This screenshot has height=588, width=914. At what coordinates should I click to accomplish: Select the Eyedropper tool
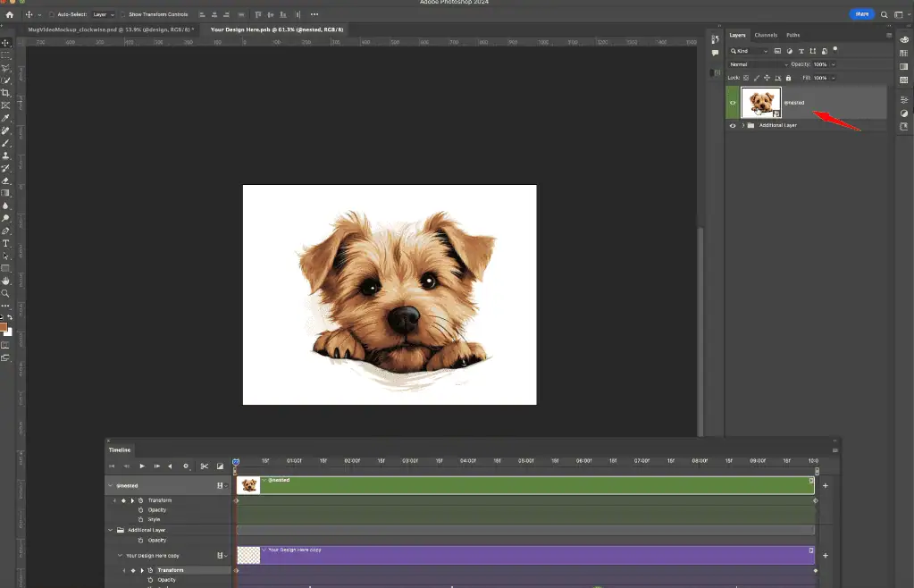(x=5, y=118)
